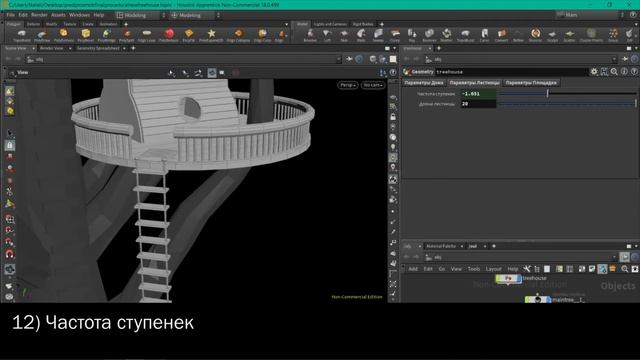Select the Shatter shelf tool

[x=447, y=35]
